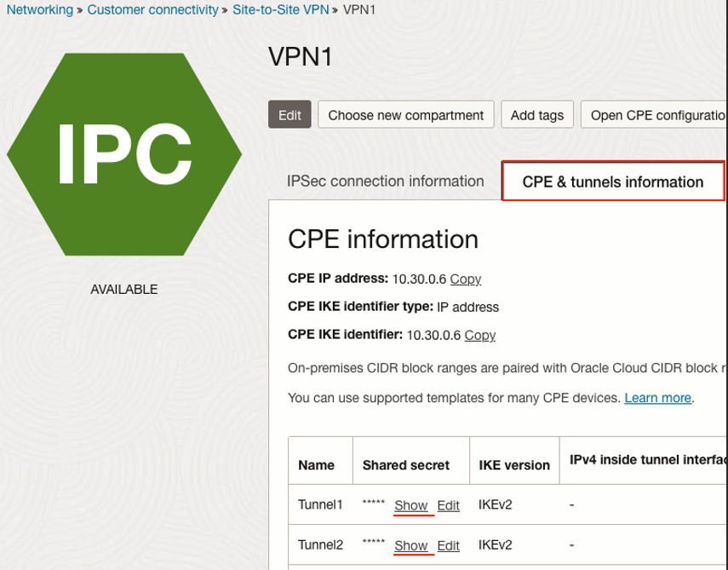Open the Site-to-Site VPN breadcrumb

click(x=280, y=10)
